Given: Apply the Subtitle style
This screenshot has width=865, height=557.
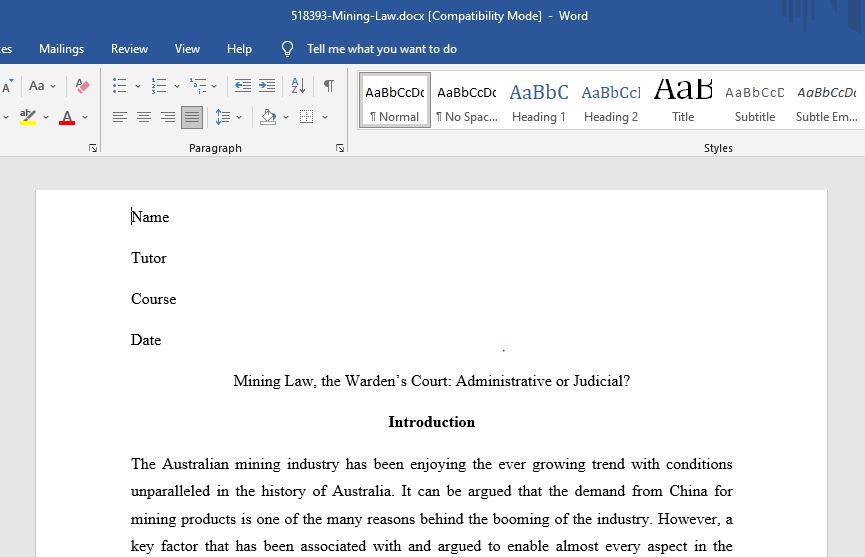Looking at the screenshot, I should pyautogui.click(x=755, y=100).
